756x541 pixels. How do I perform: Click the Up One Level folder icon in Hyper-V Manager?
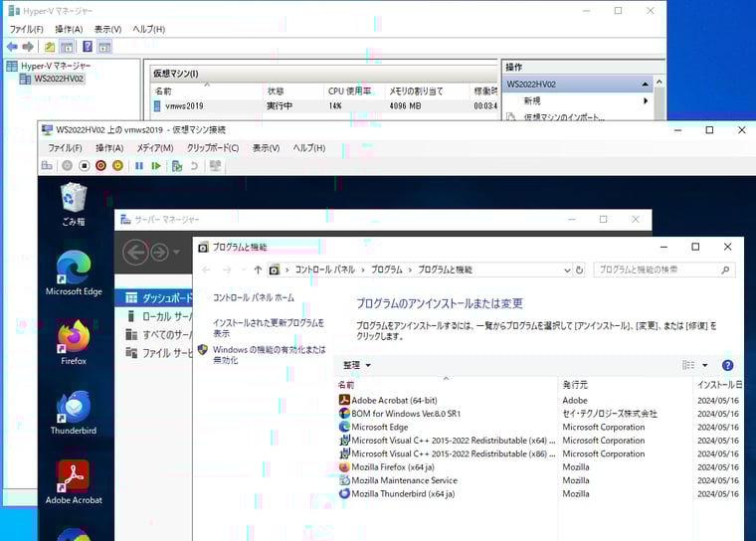point(50,47)
